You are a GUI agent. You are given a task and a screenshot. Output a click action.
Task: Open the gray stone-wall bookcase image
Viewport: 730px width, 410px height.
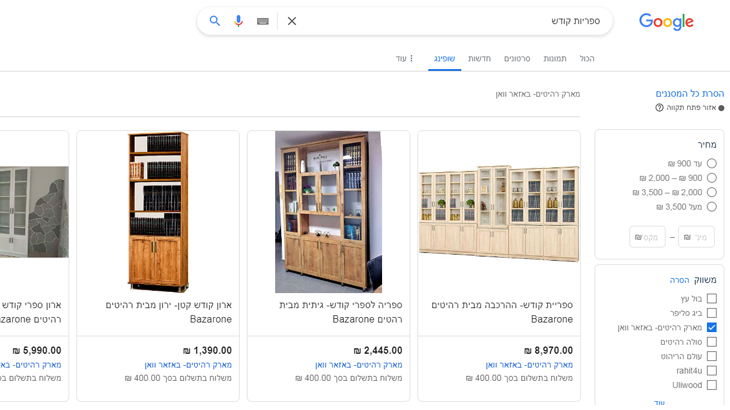point(34,212)
